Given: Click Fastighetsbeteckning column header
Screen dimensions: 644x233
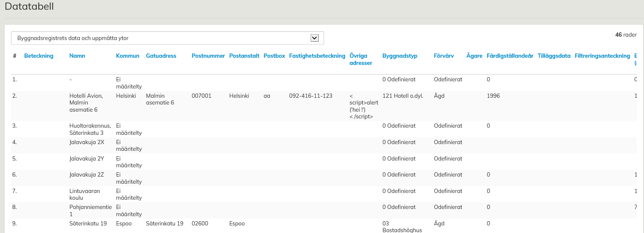Looking at the screenshot, I should click(x=317, y=56).
